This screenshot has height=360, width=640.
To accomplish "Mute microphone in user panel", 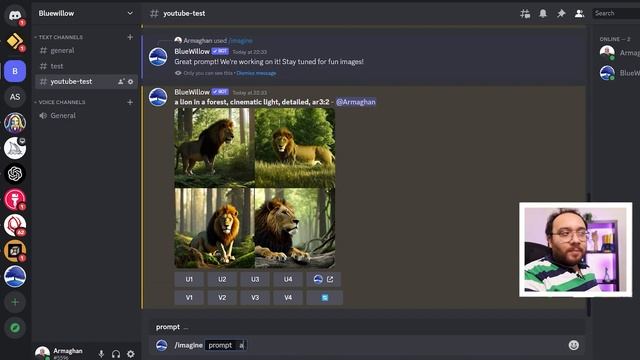I will click(x=101, y=354).
